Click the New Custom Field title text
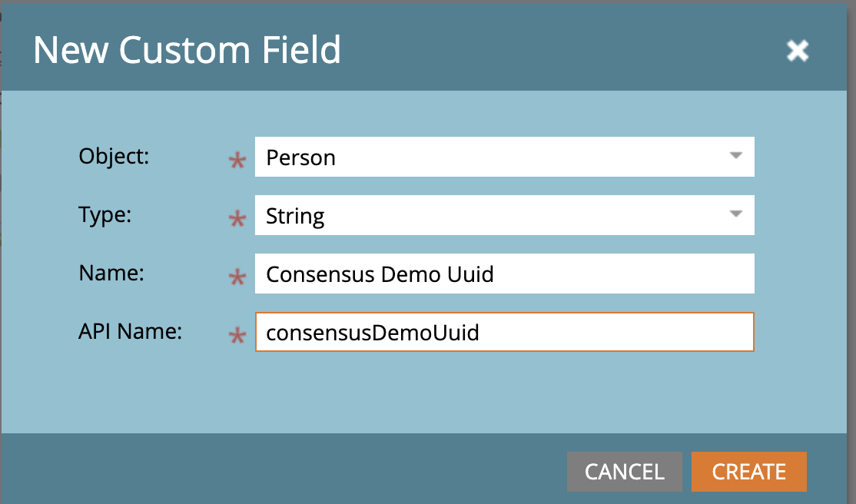Screen dimensions: 856x504 point(187,50)
